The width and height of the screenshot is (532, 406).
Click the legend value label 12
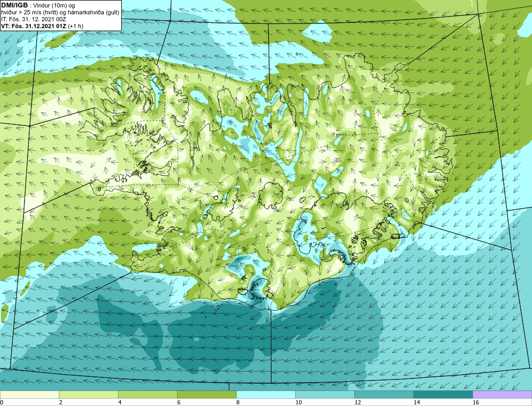click(x=358, y=402)
